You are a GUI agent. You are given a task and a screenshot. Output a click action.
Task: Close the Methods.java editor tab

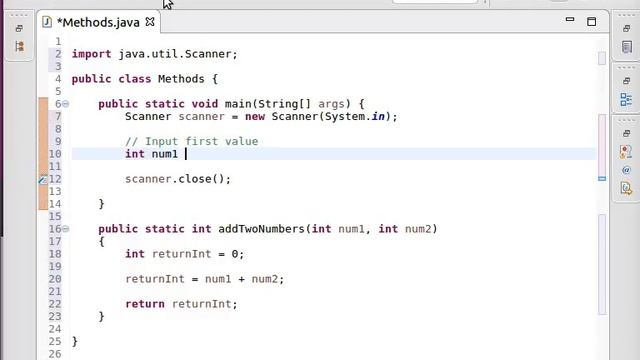click(x=150, y=22)
